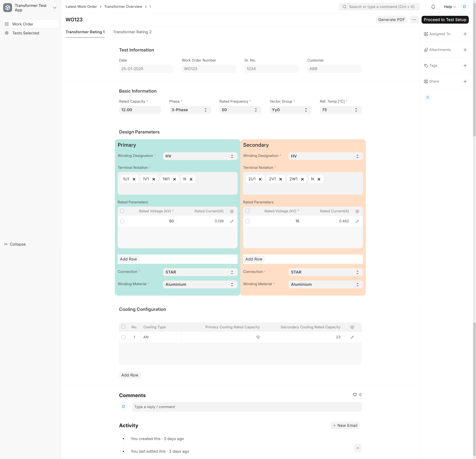This screenshot has height=459, width=476.
Task: Open the Rated Frequency dropdown
Action: (240, 110)
